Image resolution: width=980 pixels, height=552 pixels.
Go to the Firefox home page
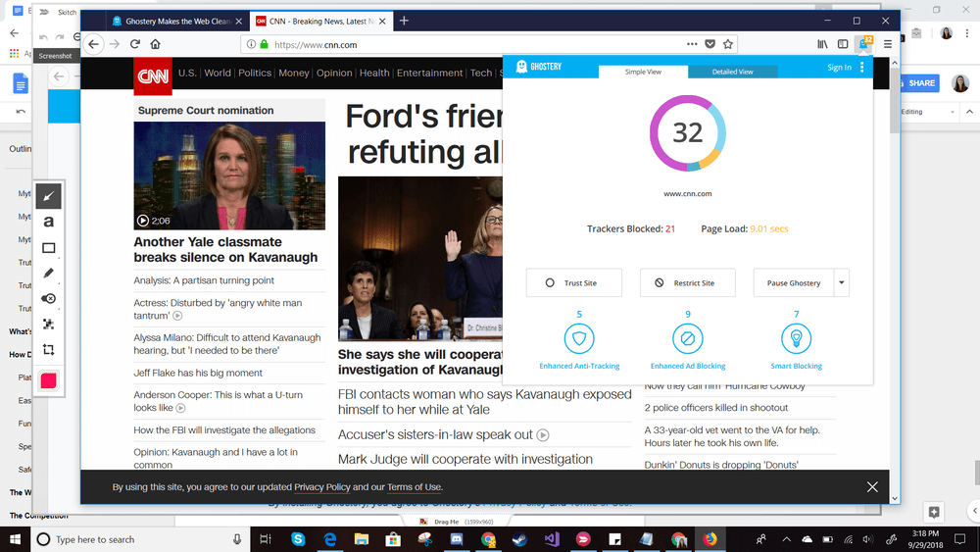[156, 44]
